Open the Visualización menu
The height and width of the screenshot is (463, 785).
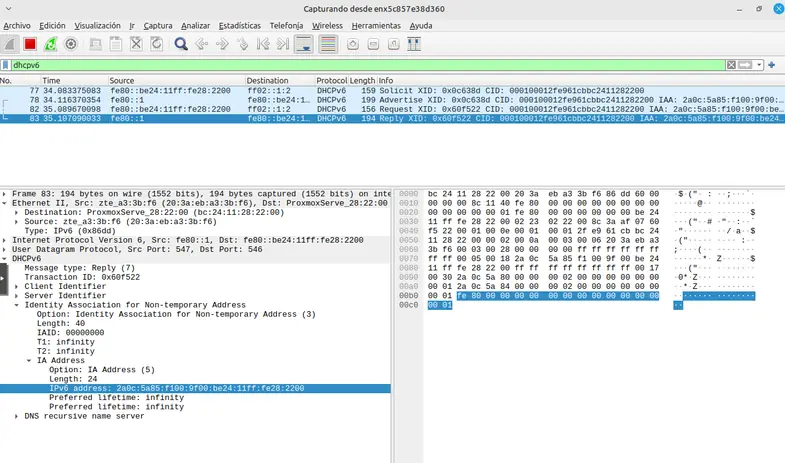point(97,26)
